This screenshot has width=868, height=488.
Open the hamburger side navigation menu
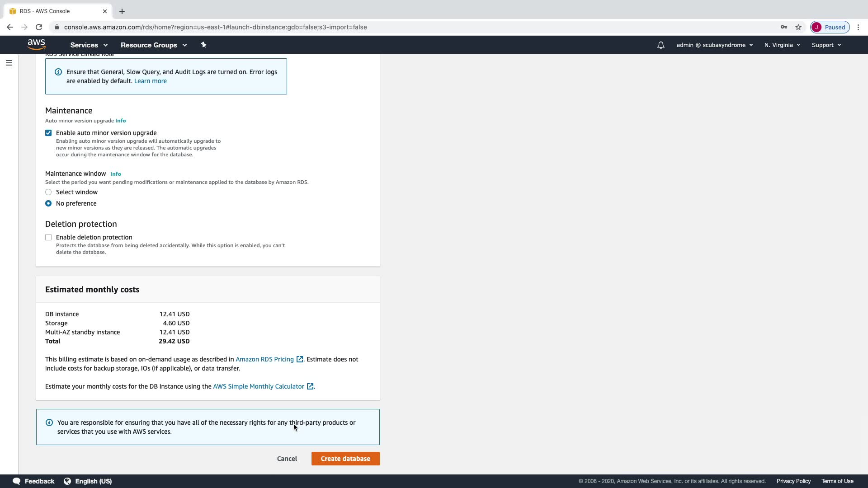point(9,63)
